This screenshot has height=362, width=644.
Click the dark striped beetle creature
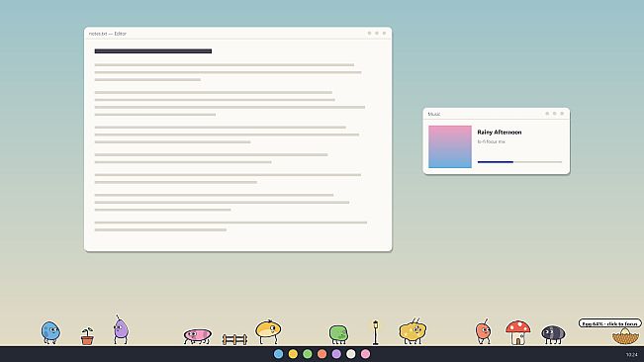[x=553, y=334]
